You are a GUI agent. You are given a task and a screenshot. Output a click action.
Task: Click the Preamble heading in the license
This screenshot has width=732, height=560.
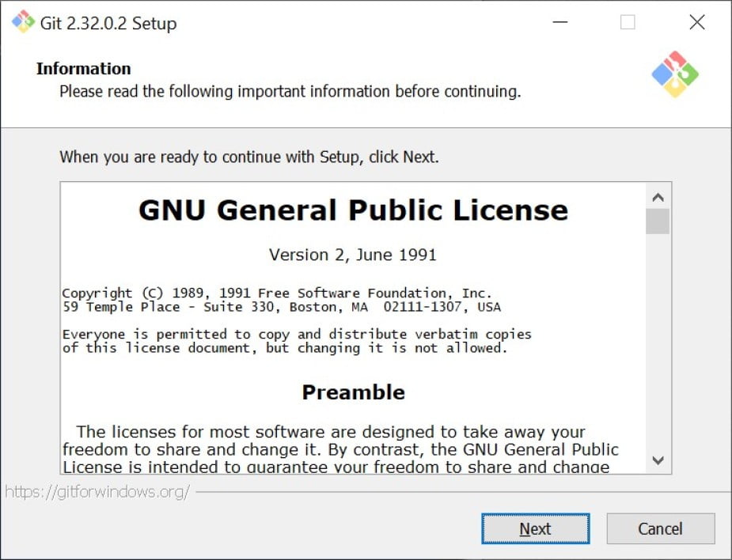(354, 392)
